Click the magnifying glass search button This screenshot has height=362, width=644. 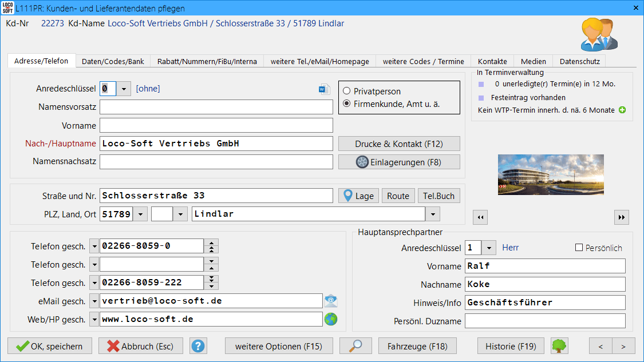point(355,346)
